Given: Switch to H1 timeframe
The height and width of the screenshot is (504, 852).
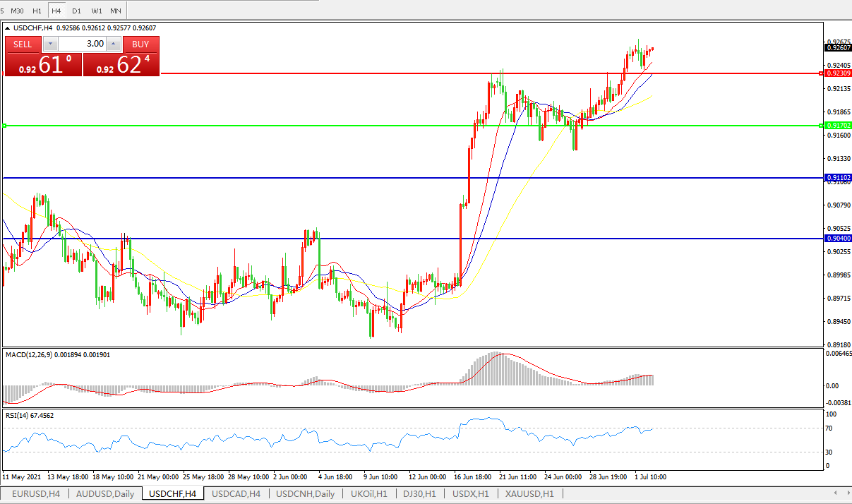Looking at the screenshot, I should (x=37, y=11).
